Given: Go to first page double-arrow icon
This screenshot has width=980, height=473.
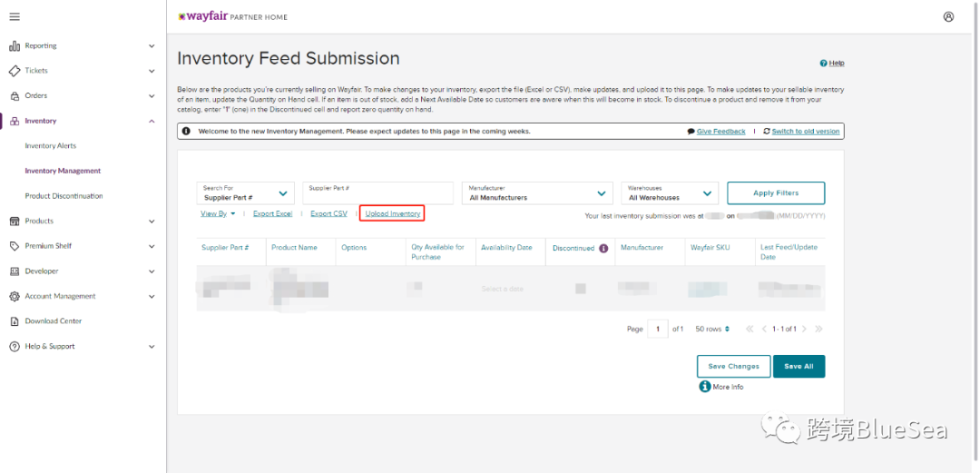Looking at the screenshot, I should click(x=750, y=329).
